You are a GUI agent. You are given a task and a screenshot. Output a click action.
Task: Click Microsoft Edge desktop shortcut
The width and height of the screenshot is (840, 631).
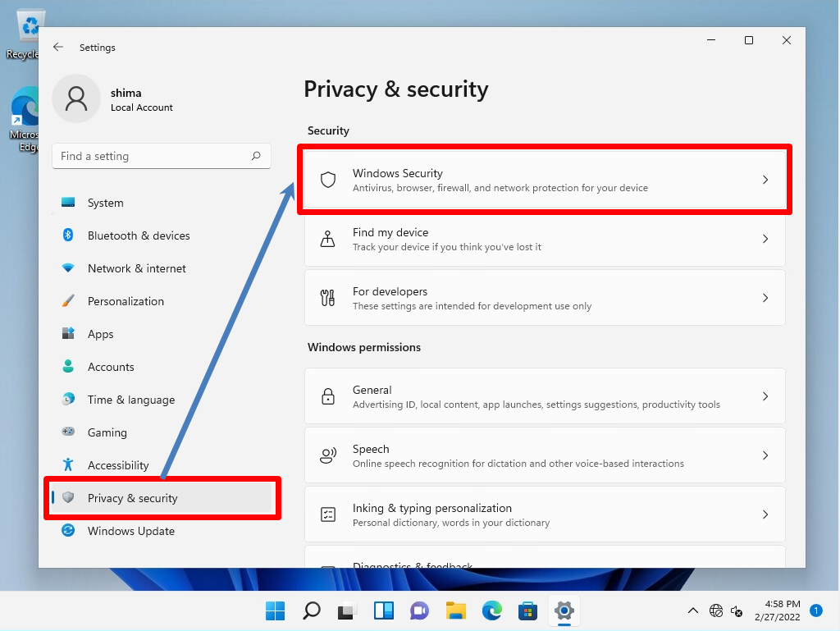(24, 119)
